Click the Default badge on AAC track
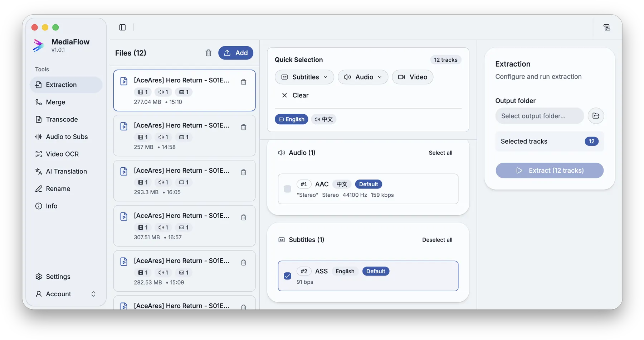Viewport: 644px width, 340px height. pyautogui.click(x=369, y=184)
